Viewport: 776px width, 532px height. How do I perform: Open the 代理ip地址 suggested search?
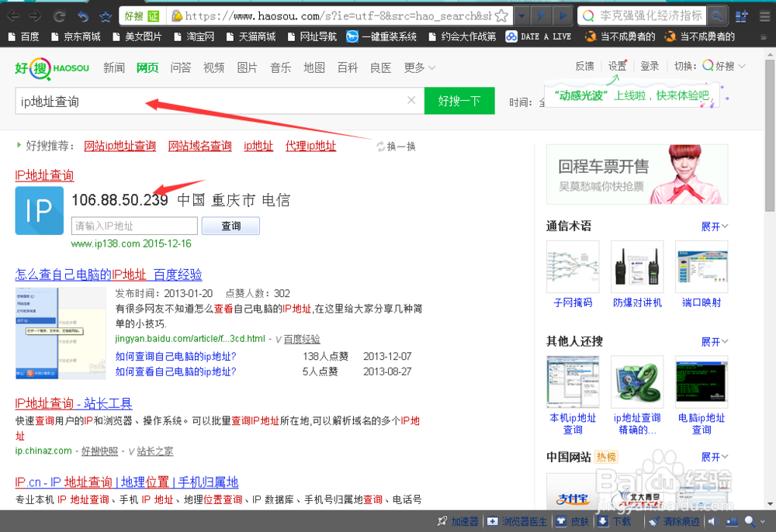(x=311, y=146)
